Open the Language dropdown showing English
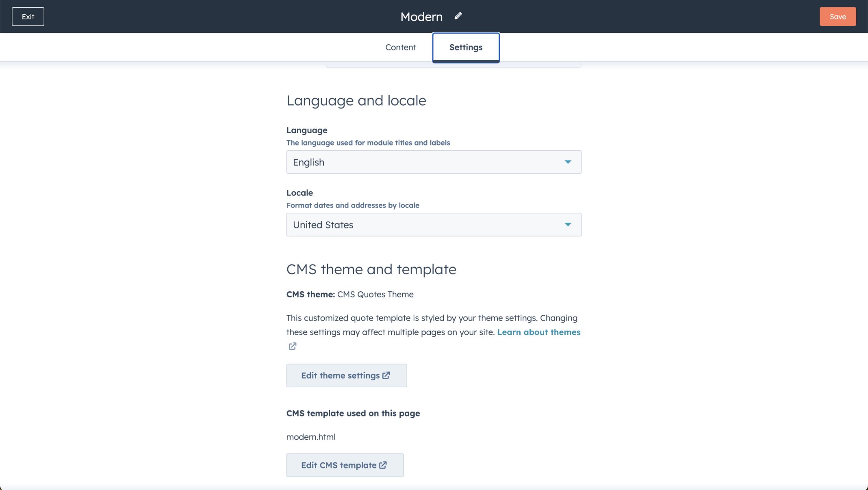 pos(434,162)
